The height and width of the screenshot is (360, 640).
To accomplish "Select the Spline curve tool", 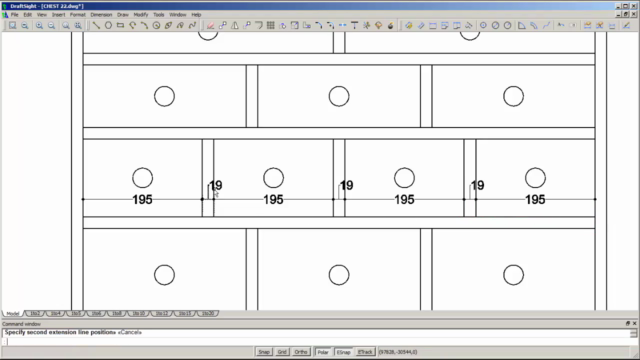I will (192, 25).
